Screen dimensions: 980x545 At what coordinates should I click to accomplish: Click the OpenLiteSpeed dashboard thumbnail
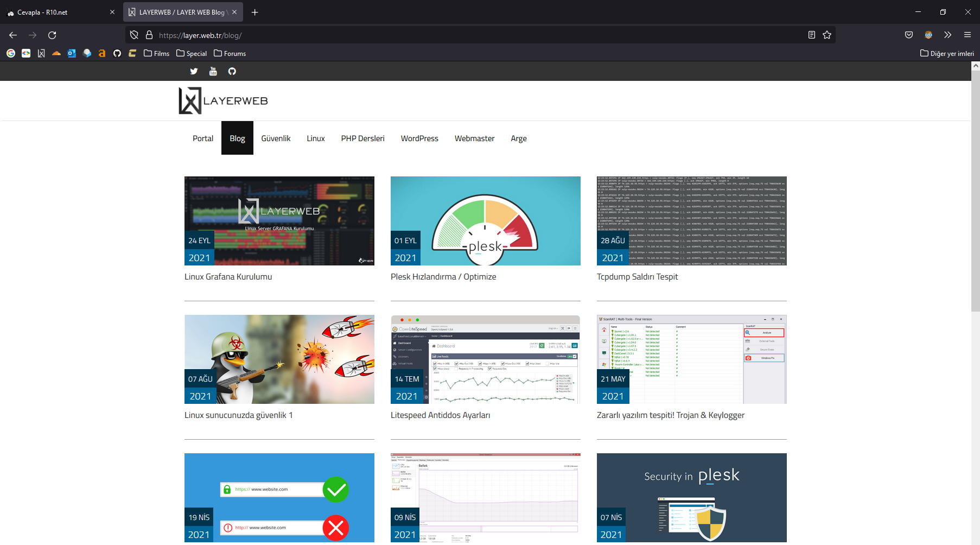[x=486, y=359]
